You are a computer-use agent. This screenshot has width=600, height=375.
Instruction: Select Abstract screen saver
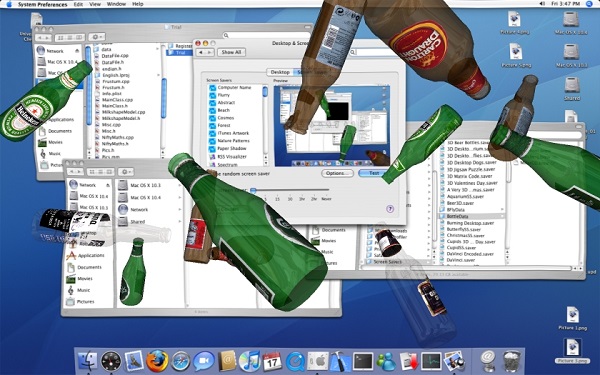click(226, 103)
